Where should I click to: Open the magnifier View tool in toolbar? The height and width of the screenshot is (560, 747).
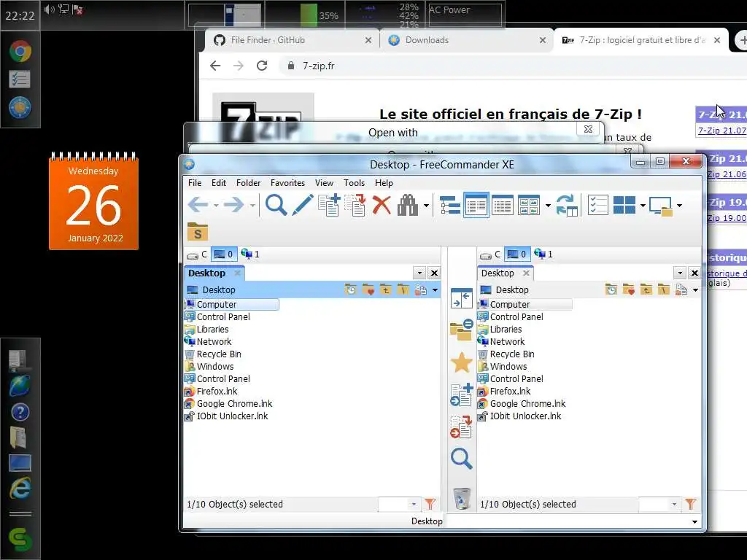276,205
